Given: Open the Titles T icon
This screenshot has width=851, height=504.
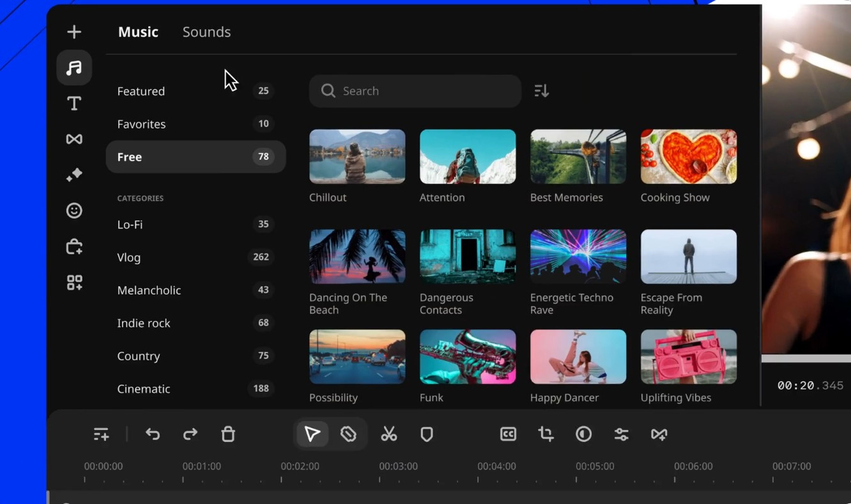Looking at the screenshot, I should coord(74,103).
